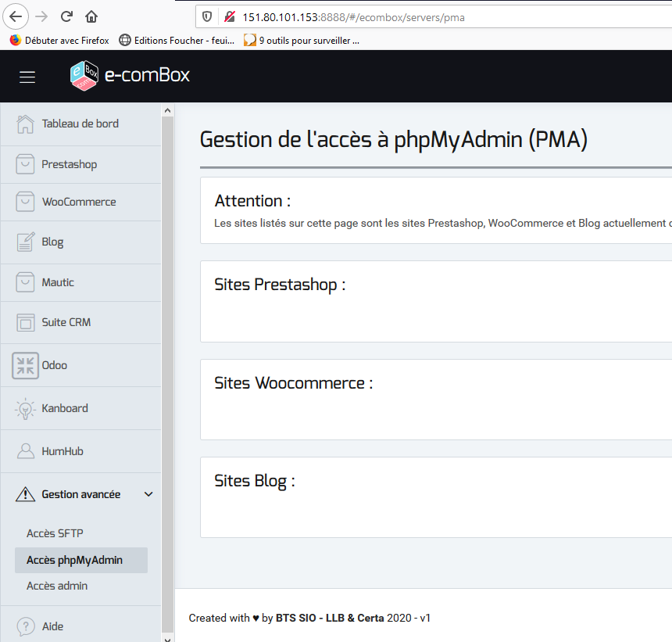The height and width of the screenshot is (642, 672).
Task: Select WooCommerce in the sidebar
Action: (x=79, y=202)
